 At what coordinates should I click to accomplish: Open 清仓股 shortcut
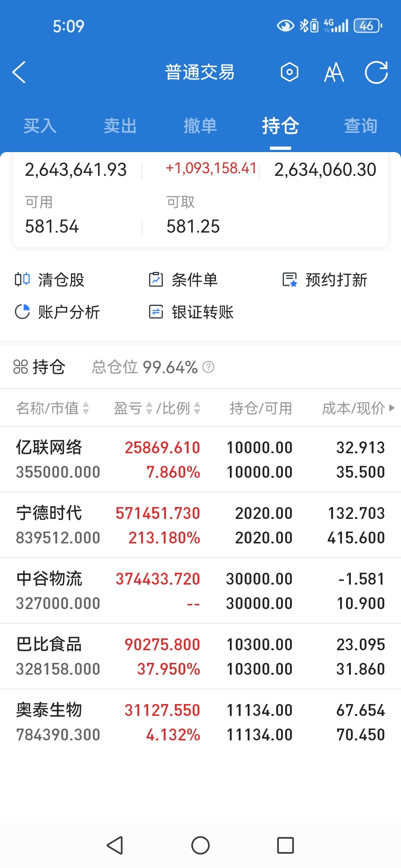50,280
